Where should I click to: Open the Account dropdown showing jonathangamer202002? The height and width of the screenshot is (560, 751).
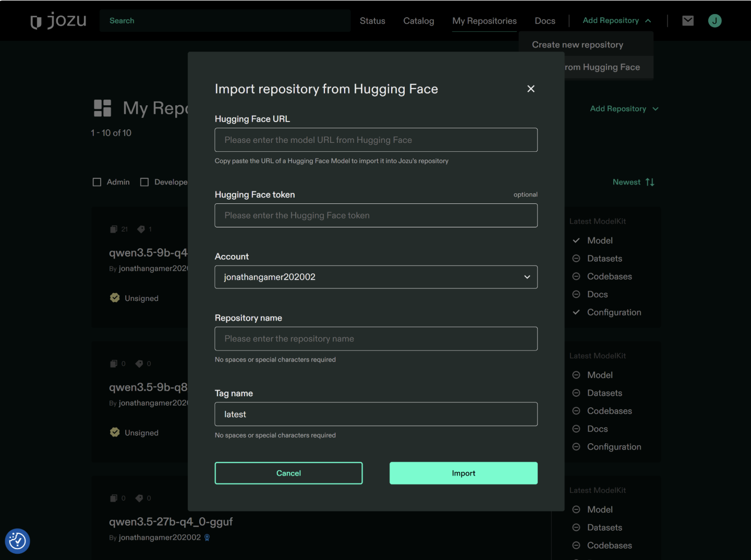376,277
